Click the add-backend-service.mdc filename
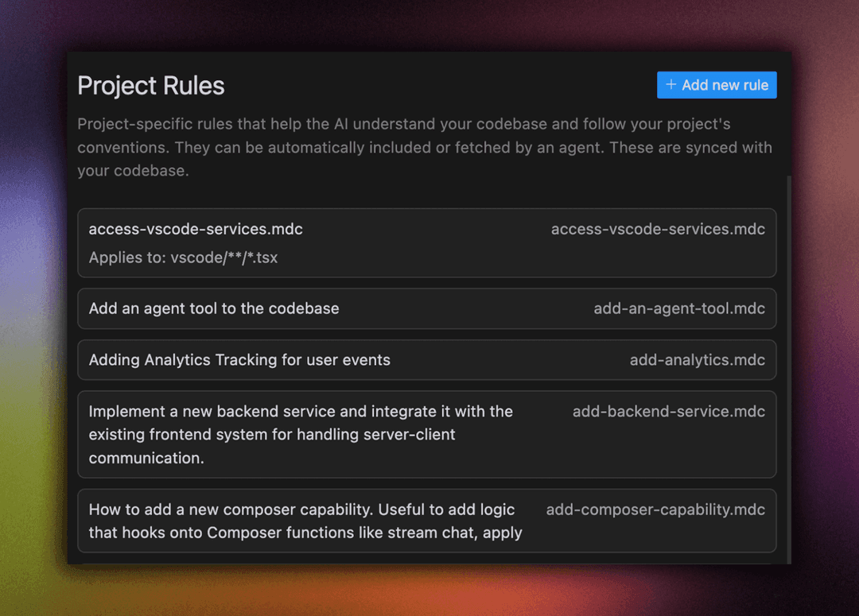Viewport: 859px width, 616px height. [669, 412]
